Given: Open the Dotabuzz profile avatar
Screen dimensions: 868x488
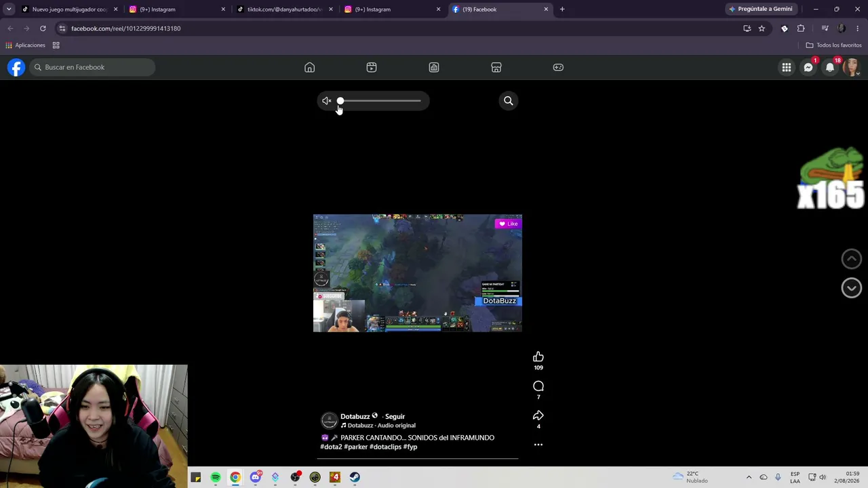Looking at the screenshot, I should click(x=329, y=421).
